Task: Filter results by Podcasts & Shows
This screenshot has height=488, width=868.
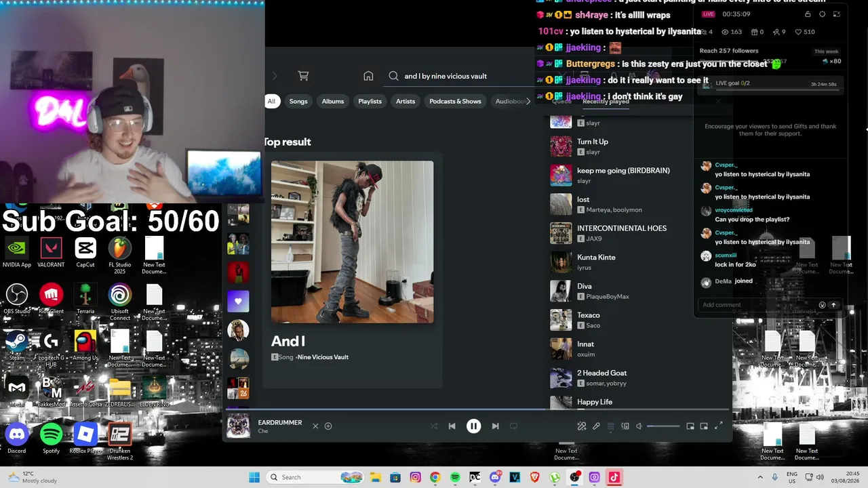Action: (455, 102)
